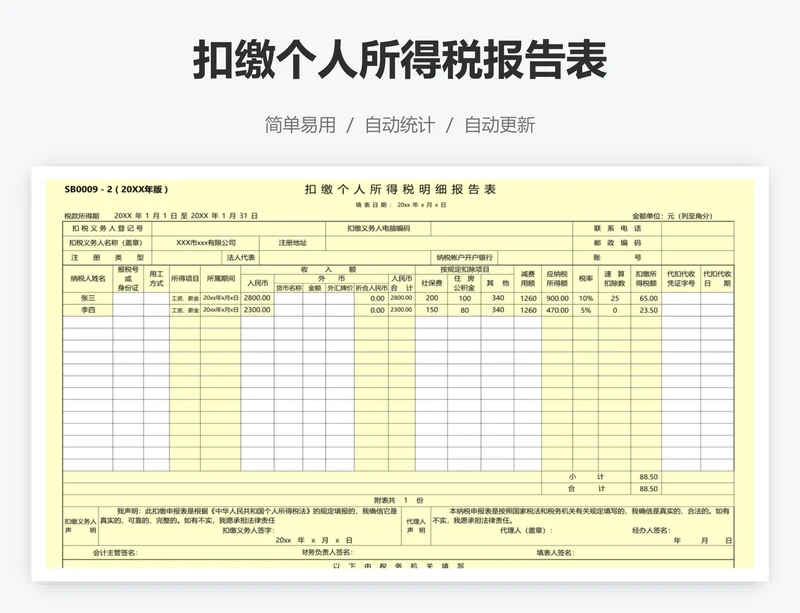The image size is (800, 613).
Task: Click the '10%' tax rate cell
Action: tap(585, 298)
